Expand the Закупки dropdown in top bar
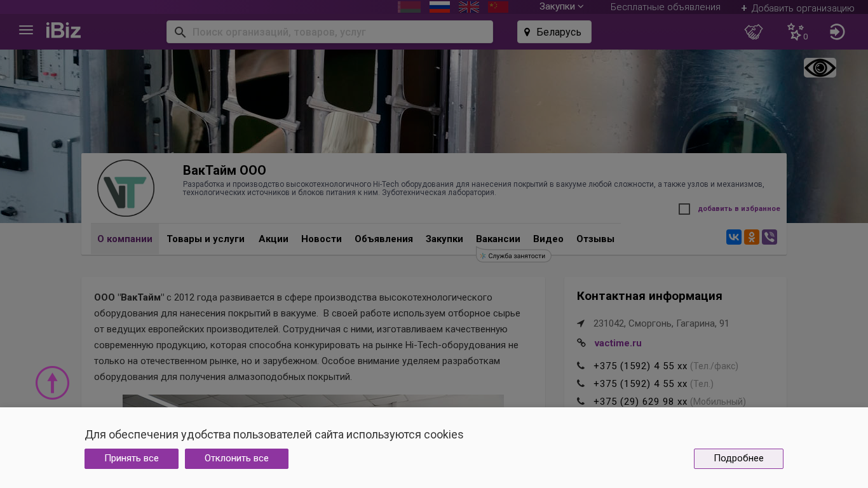 (x=562, y=6)
